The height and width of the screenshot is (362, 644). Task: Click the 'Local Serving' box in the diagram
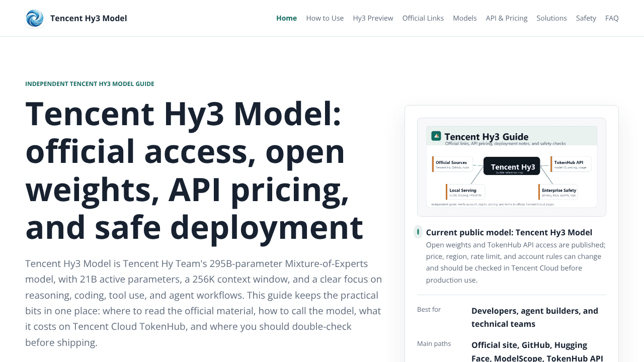coord(465,192)
